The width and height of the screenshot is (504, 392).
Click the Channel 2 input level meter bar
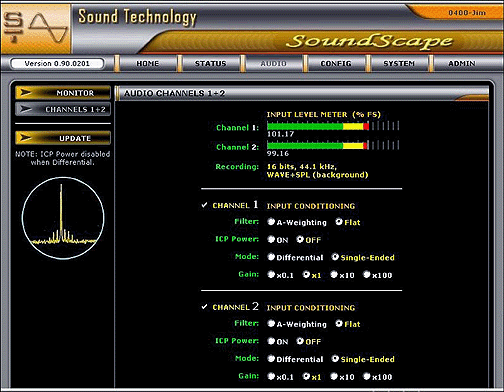[x=333, y=145]
